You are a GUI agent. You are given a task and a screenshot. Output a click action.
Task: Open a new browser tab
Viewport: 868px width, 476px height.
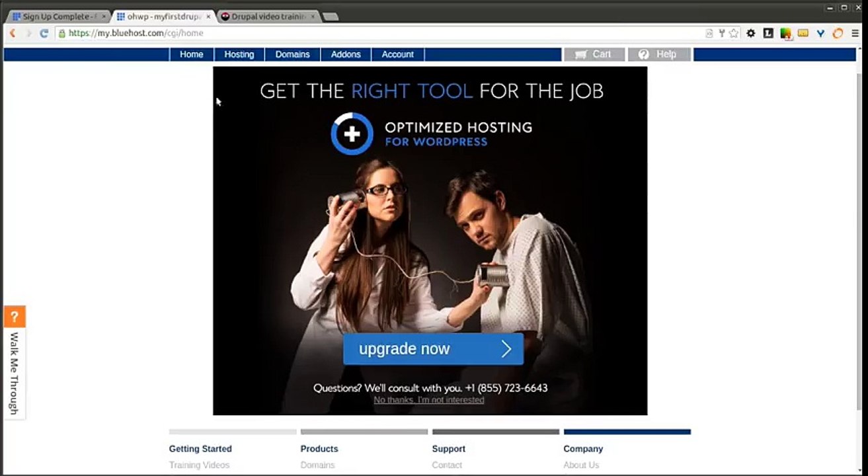click(331, 17)
